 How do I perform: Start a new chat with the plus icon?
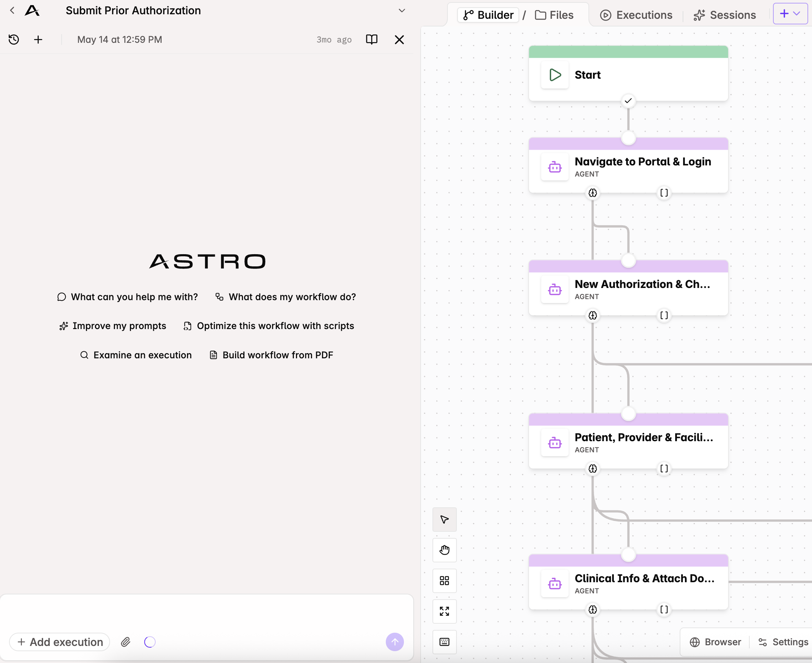38,39
